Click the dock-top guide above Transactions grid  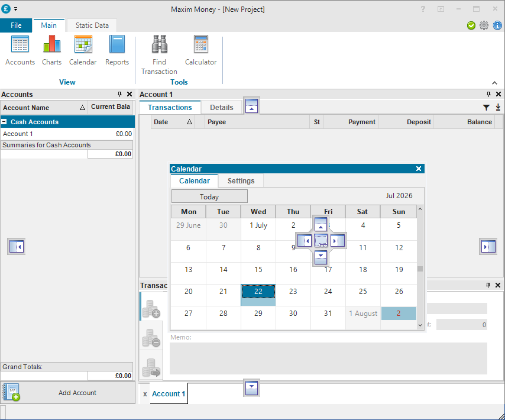pos(251,105)
